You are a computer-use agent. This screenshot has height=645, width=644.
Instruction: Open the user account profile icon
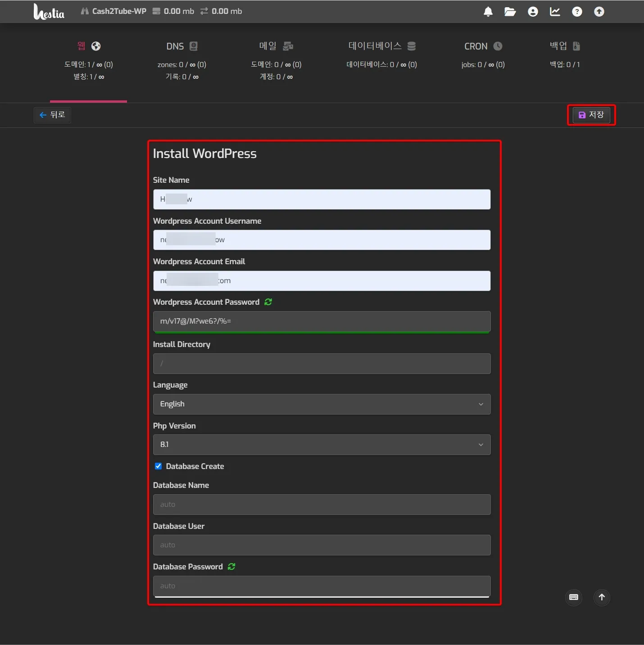533,12
